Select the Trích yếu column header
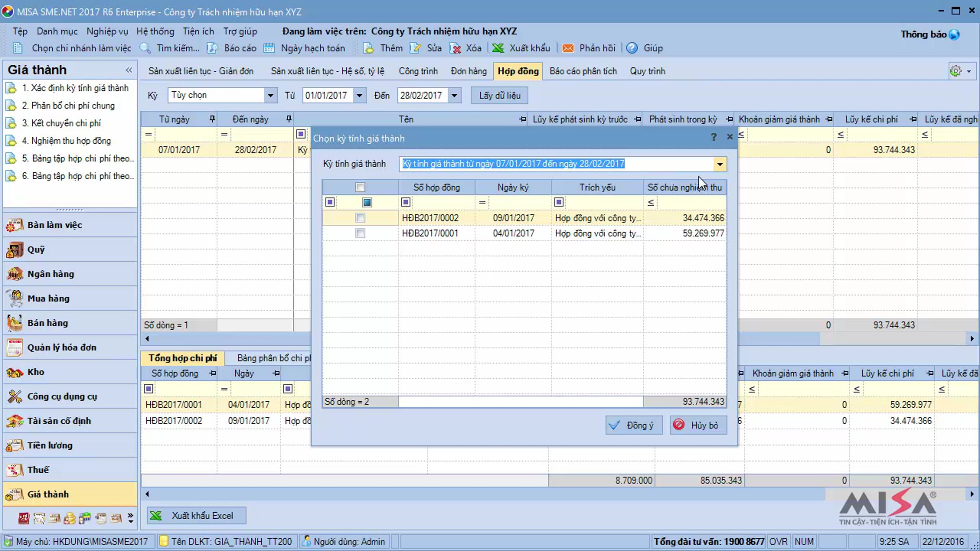This screenshot has width=980, height=551. [x=597, y=187]
